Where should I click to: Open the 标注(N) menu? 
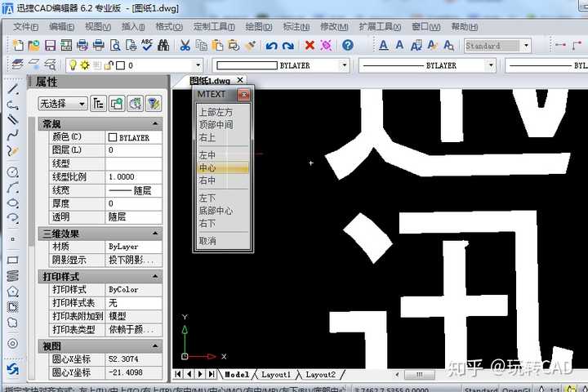(x=296, y=27)
